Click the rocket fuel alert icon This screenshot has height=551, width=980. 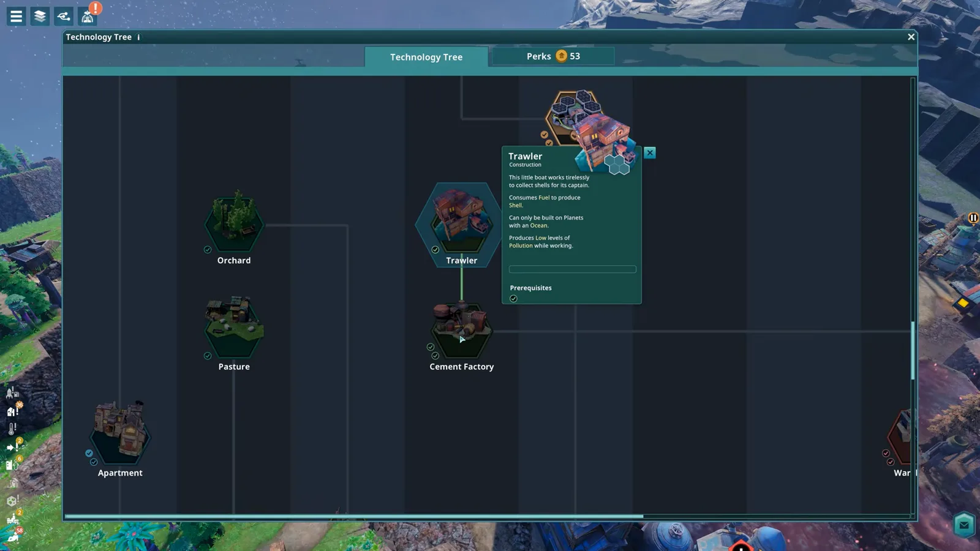[x=12, y=392]
